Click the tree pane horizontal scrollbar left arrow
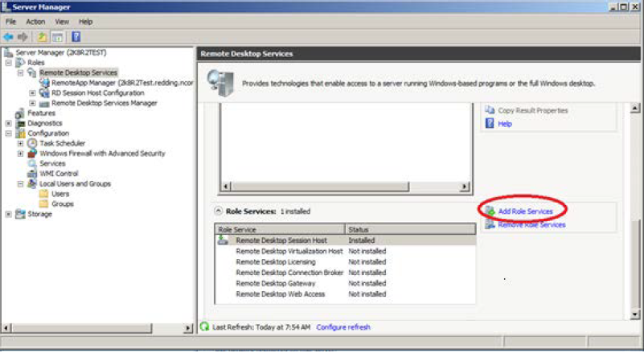This screenshot has width=644, height=353. pyautogui.click(x=6, y=328)
